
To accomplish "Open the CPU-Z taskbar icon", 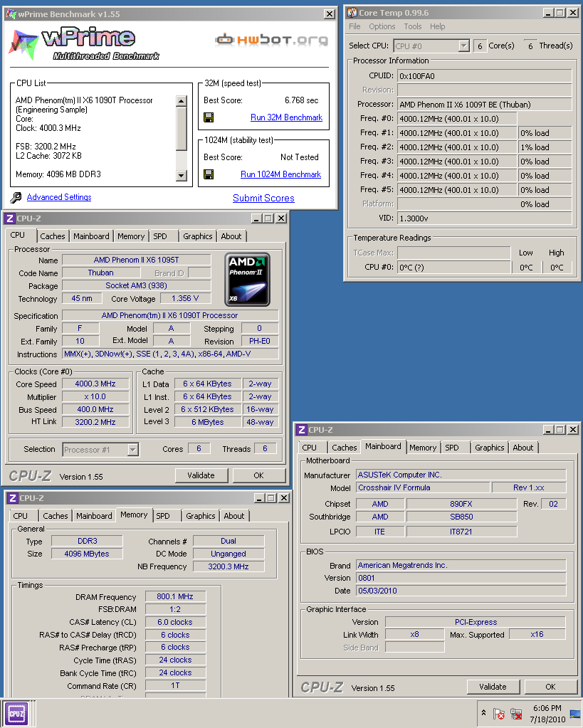I will click(16, 713).
